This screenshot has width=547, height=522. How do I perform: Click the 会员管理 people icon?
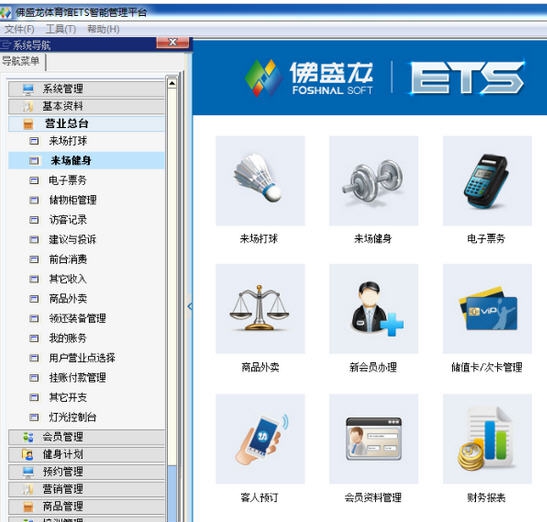click(x=28, y=437)
